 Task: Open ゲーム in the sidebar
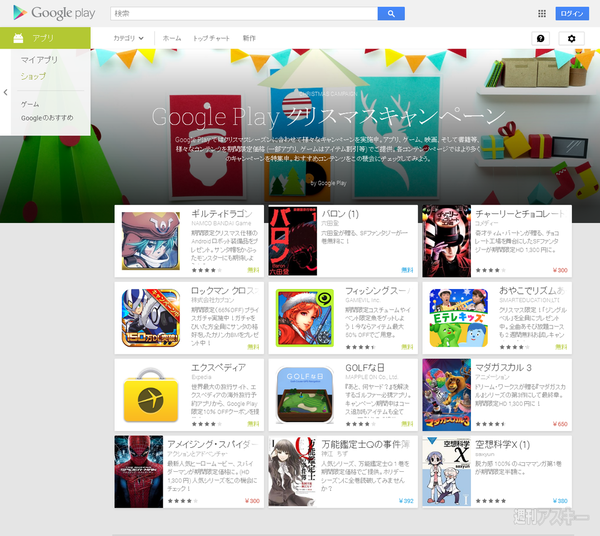point(30,104)
